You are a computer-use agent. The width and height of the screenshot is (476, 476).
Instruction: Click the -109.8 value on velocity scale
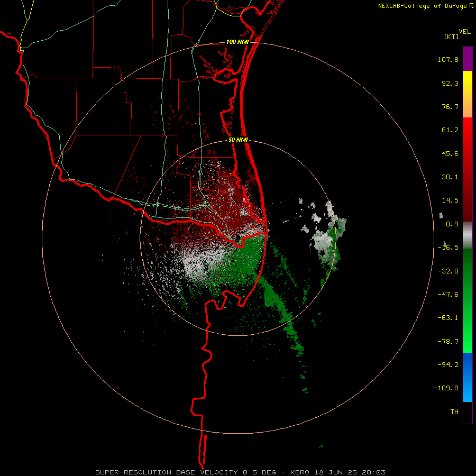pyautogui.click(x=446, y=388)
